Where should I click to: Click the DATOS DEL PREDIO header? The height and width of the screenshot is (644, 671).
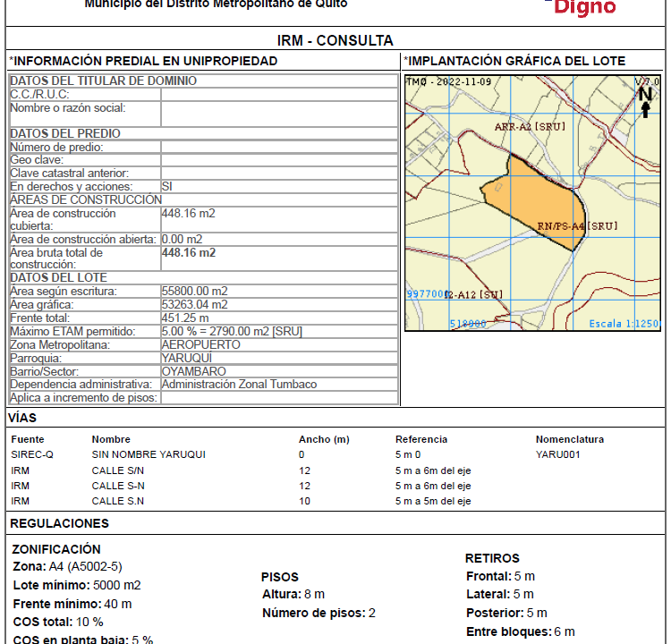tap(65, 133)
